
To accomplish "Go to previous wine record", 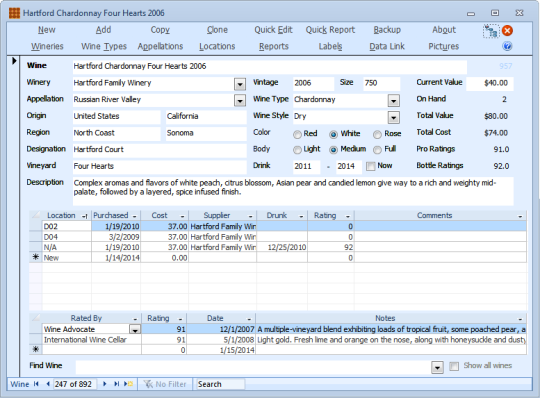I will [x=48, y=384].
